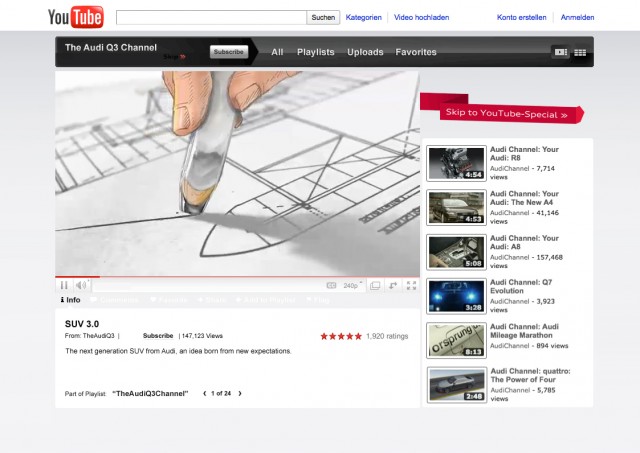Click the Konto erstellen link

pos(521,17)
